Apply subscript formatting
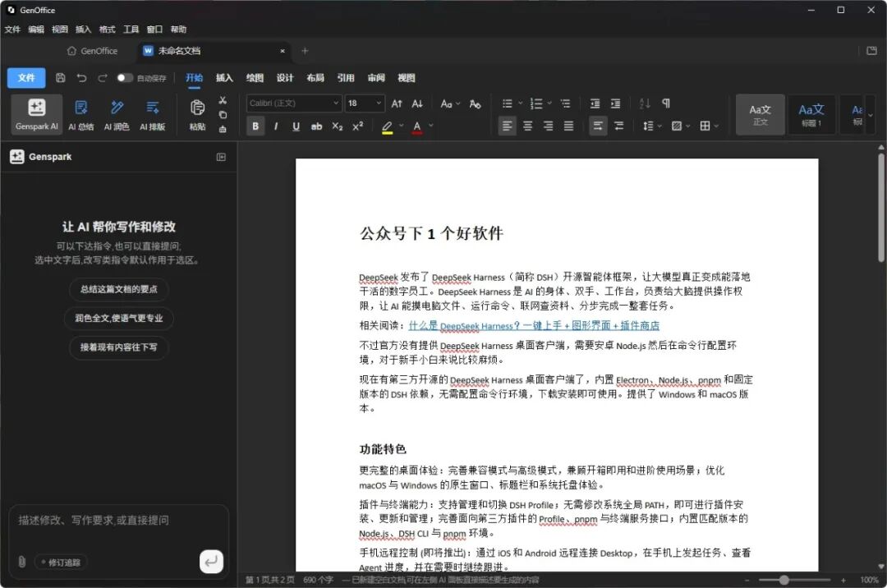This screenshot has width=887, height=588. (338, 126)
